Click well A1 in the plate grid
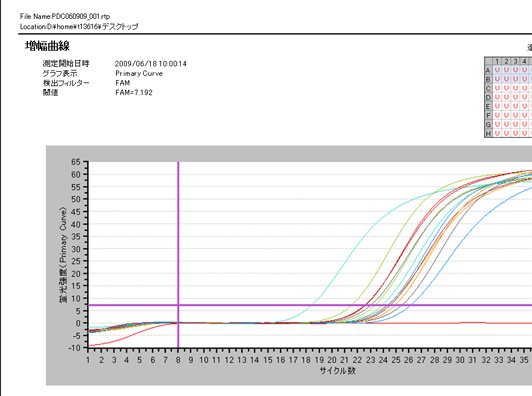 coord(497,70)
